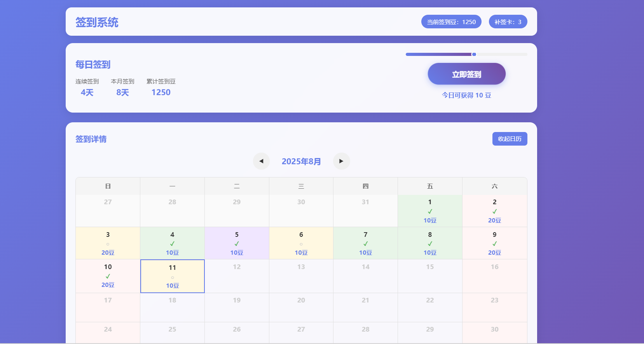This screenshot has width=644, height=344.
Task: Select the August 7 calendar cell
Action: (x=365, y=243)
